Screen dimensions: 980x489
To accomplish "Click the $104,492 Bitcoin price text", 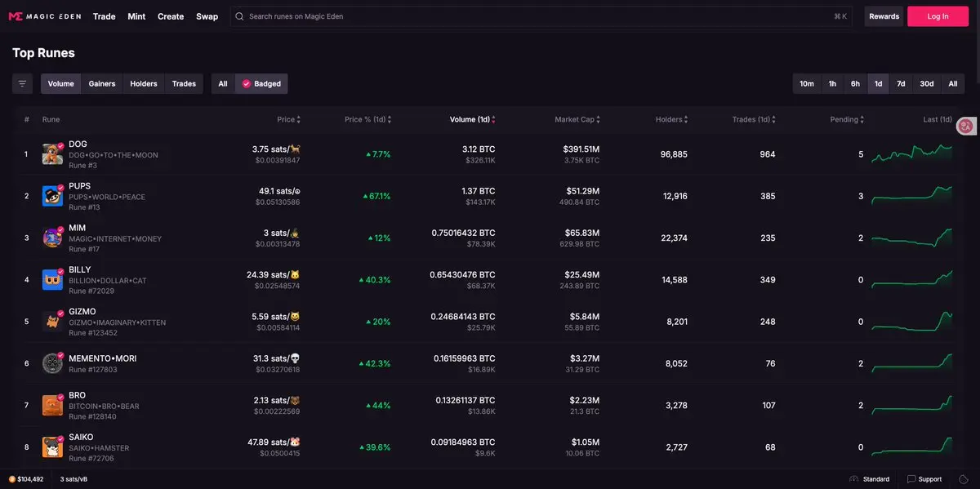I will (x=30, y=479).
